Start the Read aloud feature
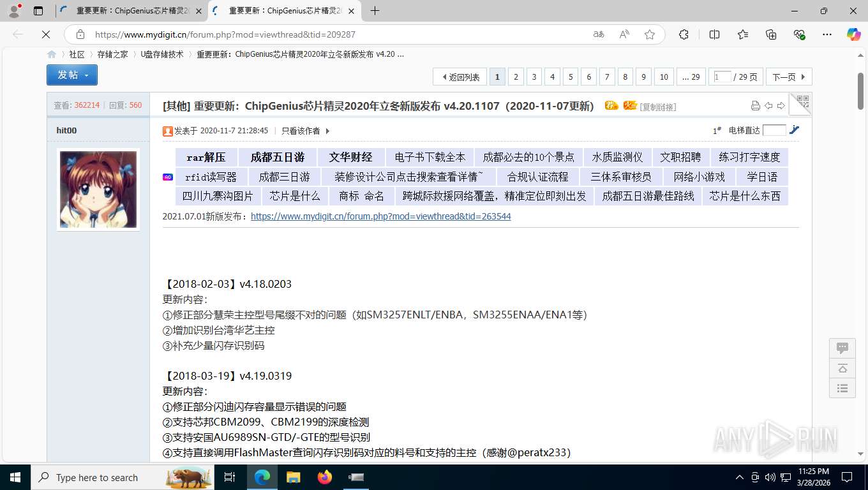This screenshot has height=490, width=868. (x=624, y=34)
